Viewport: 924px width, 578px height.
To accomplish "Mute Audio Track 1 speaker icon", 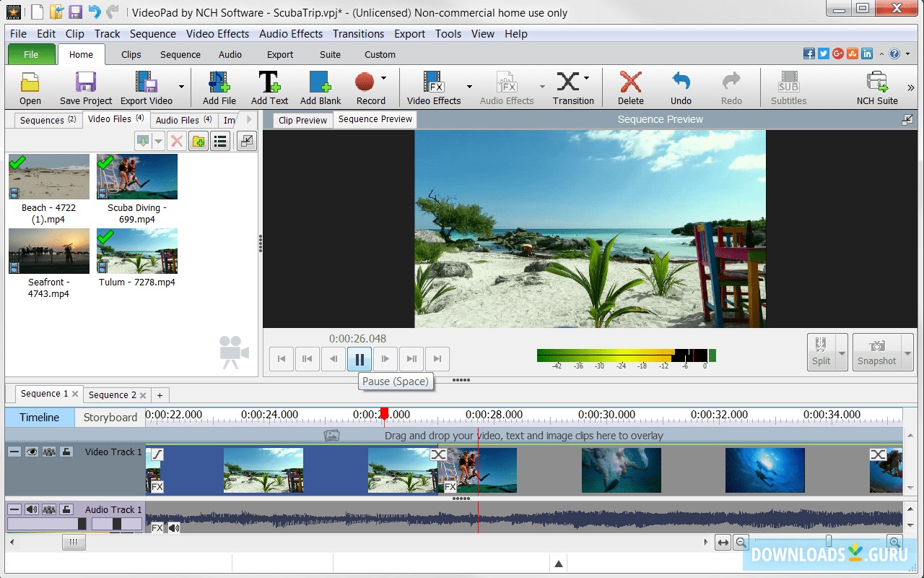I will pos(32,509).
